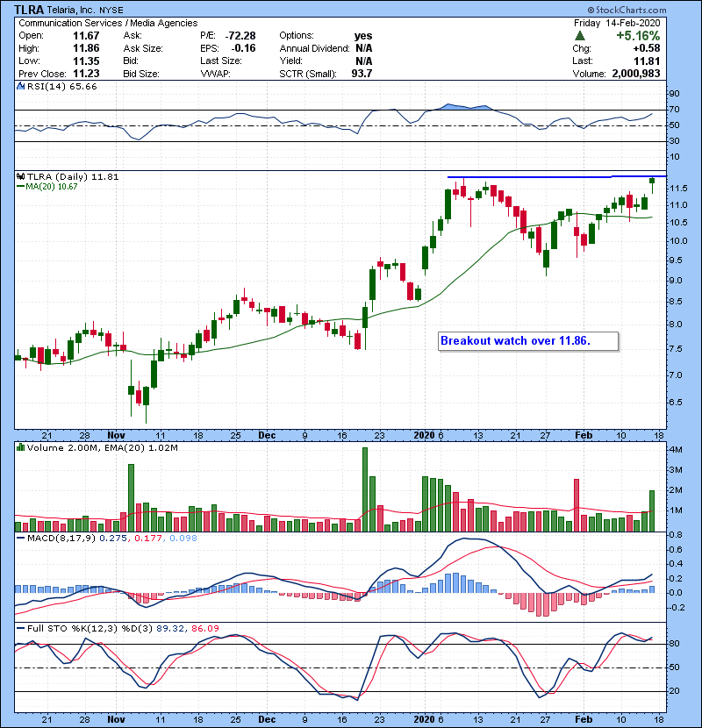Click the Dec label under the price chart
This screenshot has width=702, height=728.
pyautogui.click(x=267, y=436)
